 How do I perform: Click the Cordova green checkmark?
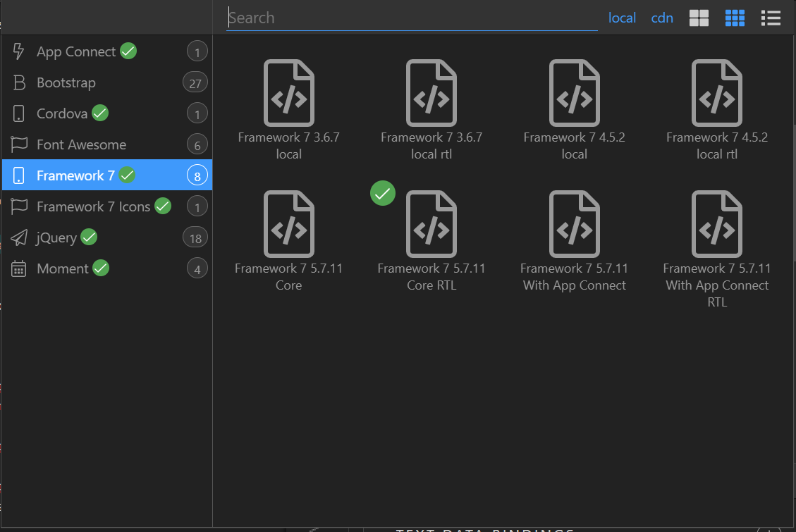100,113
